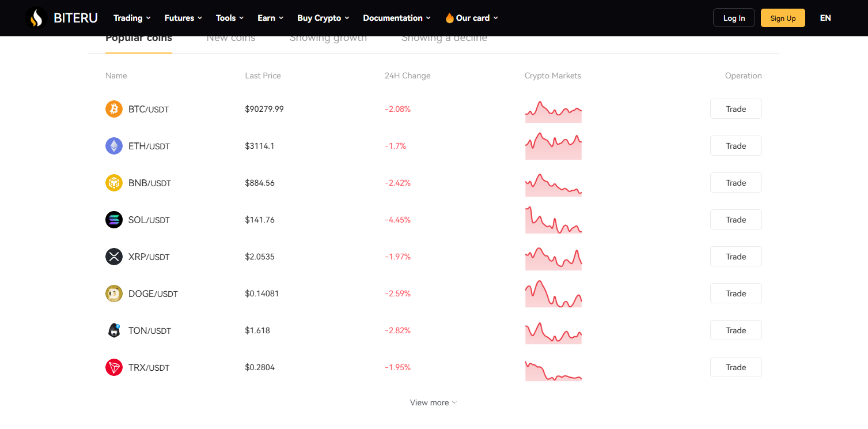Image resolution: width=868 pixels, height=429 pixels.
Task: Click the TRX Tron coin icon
Action: point(114,367)
